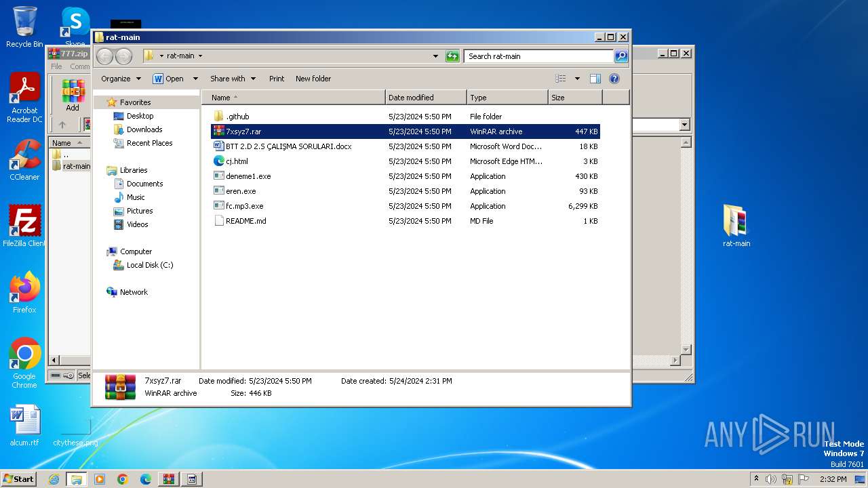The image size is (868, 488).
Task: Select Pictures library
Action: [x=140, y=211]
